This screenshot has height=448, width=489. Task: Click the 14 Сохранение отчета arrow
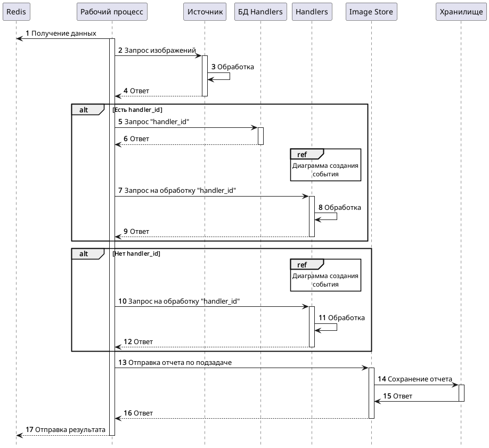[x=417, y=382]
